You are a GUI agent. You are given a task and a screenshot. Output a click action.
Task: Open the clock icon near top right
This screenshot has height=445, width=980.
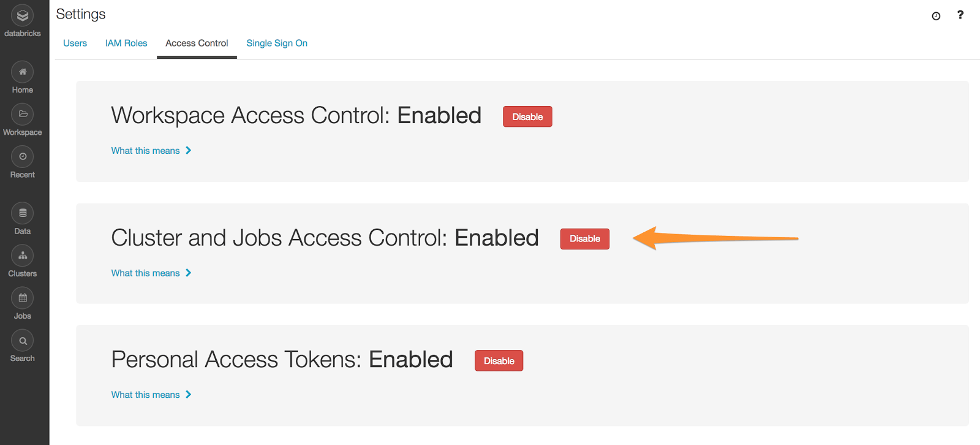pos(935,15)
